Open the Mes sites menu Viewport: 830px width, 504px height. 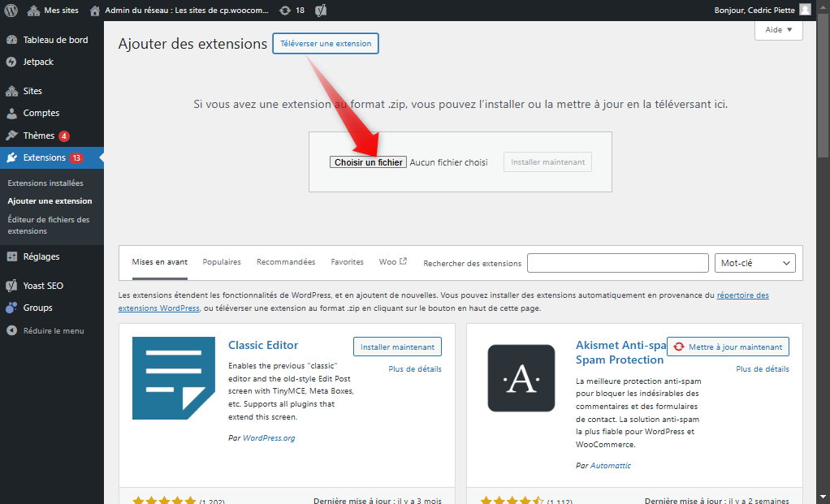click(x=53, y=10)
